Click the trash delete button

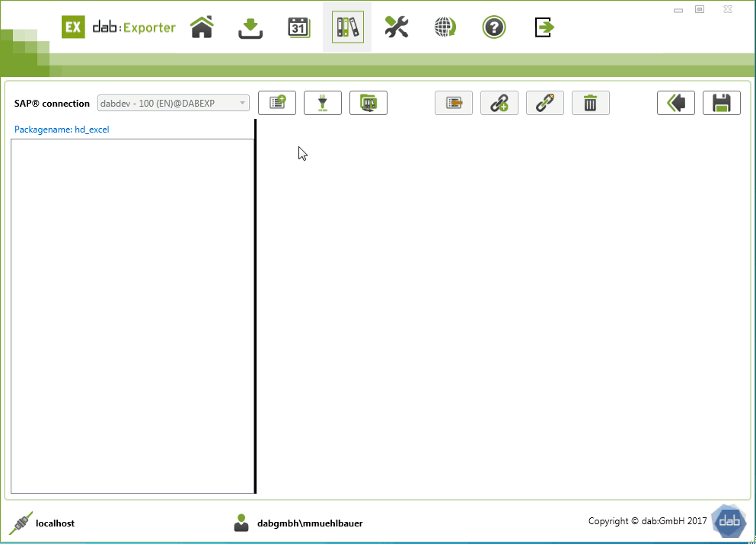tap(591, 103)
